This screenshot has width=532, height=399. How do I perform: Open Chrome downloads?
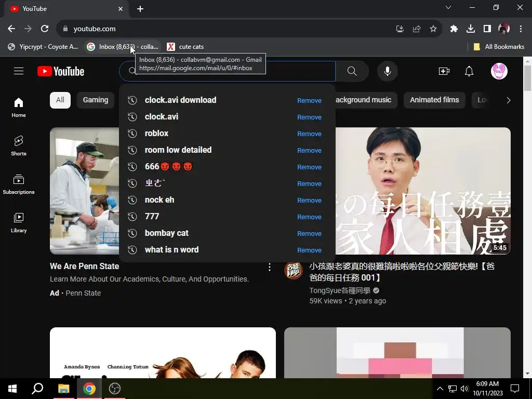pyautogui.click(x=471, y=29)
